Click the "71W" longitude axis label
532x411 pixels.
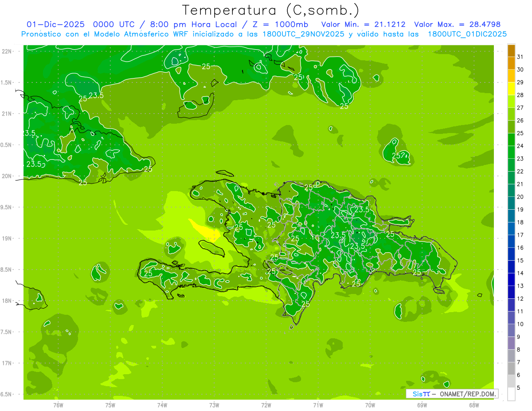318,405
